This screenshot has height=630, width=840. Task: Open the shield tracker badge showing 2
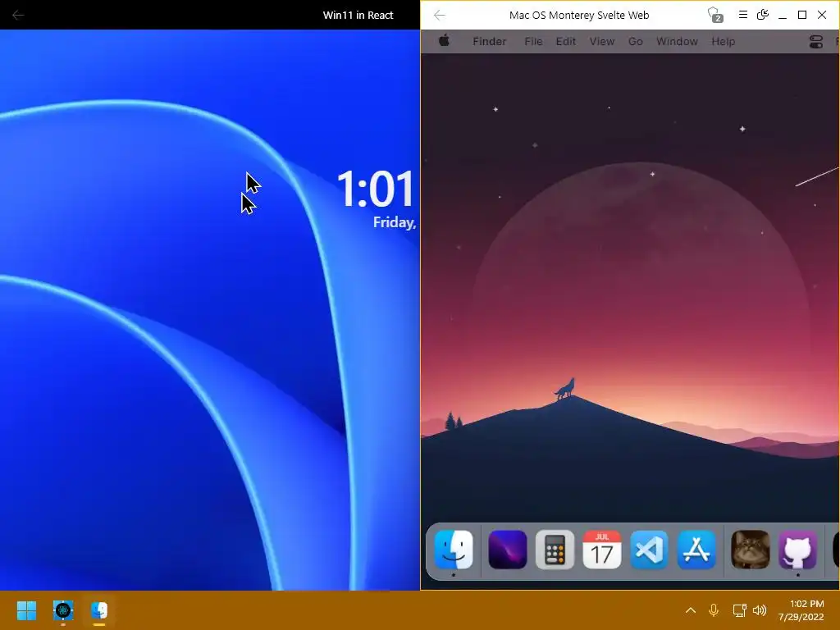point(714,15)
